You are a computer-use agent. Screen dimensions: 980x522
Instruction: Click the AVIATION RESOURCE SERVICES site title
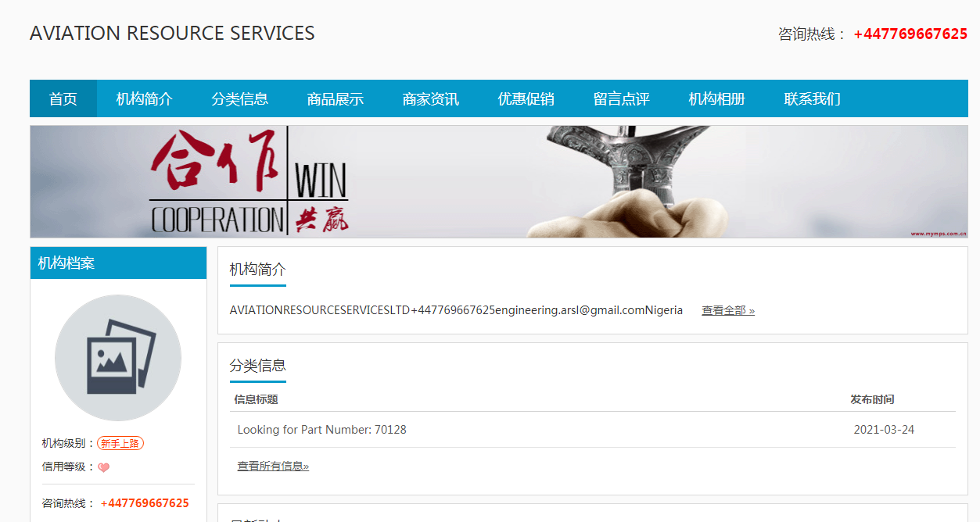[172, 34]
